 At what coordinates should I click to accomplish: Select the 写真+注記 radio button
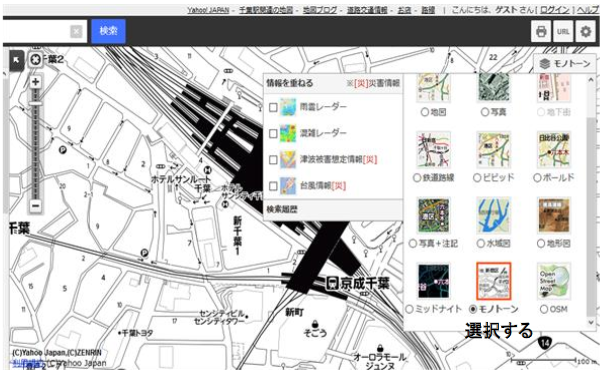(x=413, y=243)
